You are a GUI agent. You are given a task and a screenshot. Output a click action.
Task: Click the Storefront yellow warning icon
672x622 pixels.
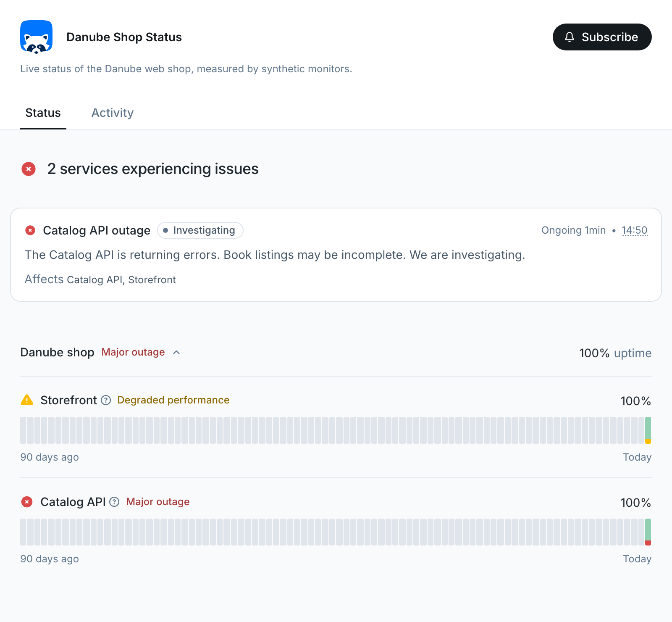pyautogui.click(x=27, y=400)
